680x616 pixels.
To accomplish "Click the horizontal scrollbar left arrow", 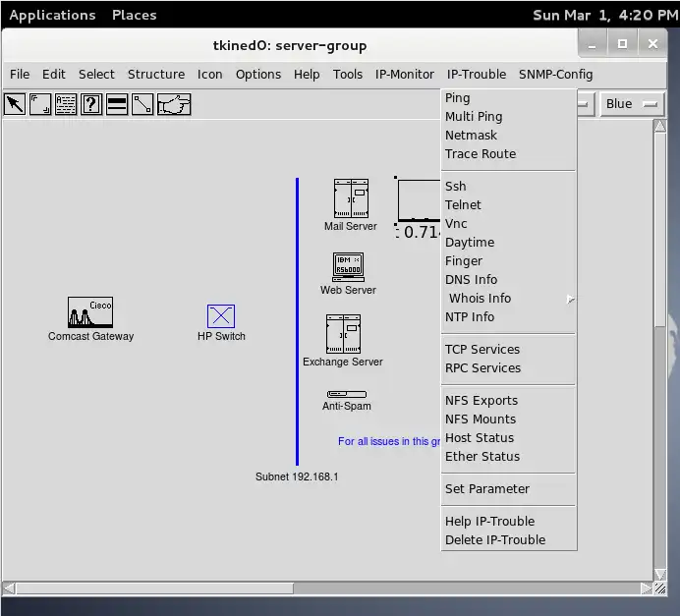I will [x=9, y=588].
